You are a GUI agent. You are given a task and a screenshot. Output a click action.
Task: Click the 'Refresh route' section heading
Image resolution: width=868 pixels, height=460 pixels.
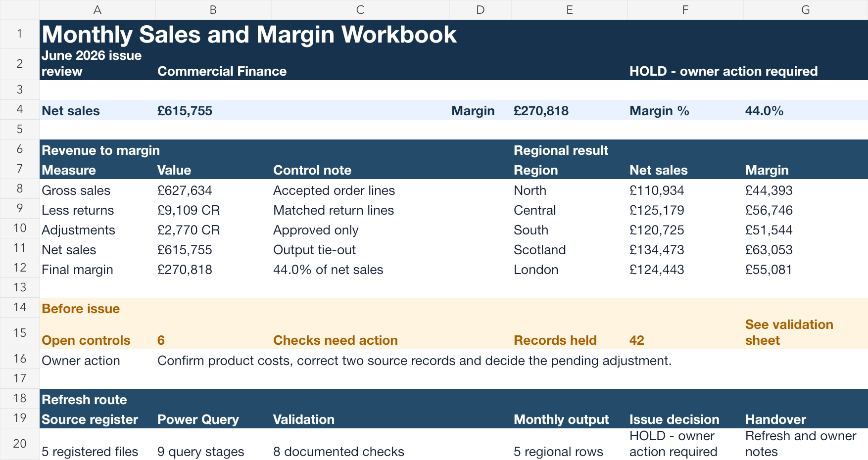(x=84, y=400)
